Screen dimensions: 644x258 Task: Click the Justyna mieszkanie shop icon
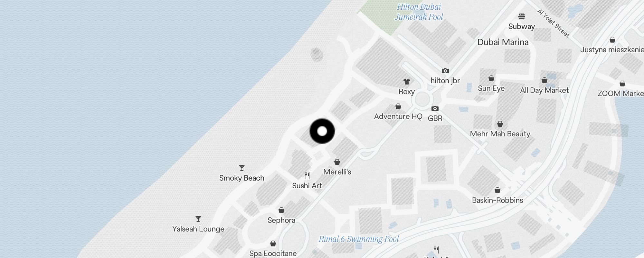click(x=612, y=40)
